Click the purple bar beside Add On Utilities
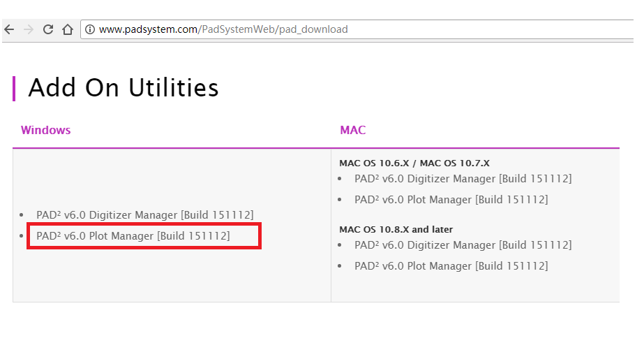644x343 pixels. 14,88
